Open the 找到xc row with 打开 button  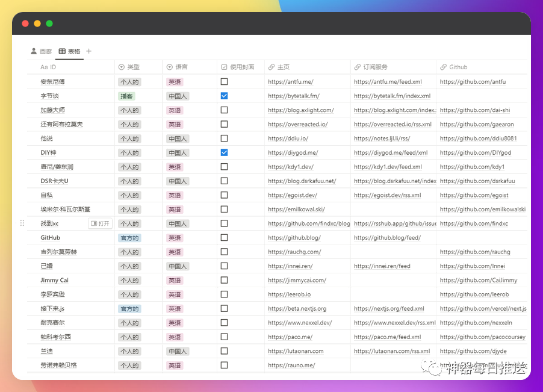(100, 223)
